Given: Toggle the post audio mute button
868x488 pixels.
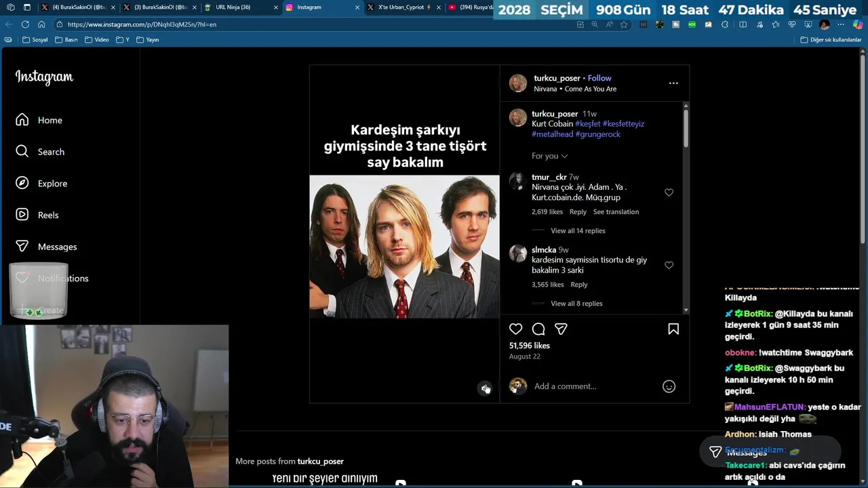Looking at the screenshot, I should [x=485, y=388].
